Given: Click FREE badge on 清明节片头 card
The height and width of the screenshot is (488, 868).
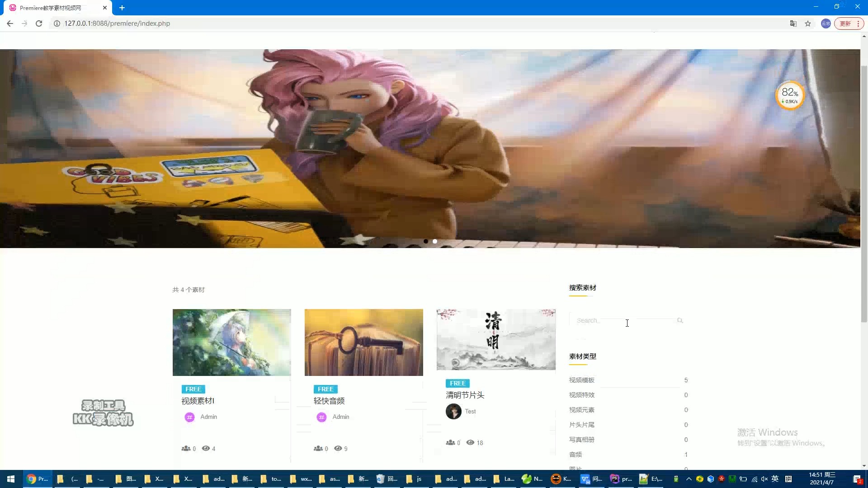Looking at the screenshot, I should tap(458, 383).
